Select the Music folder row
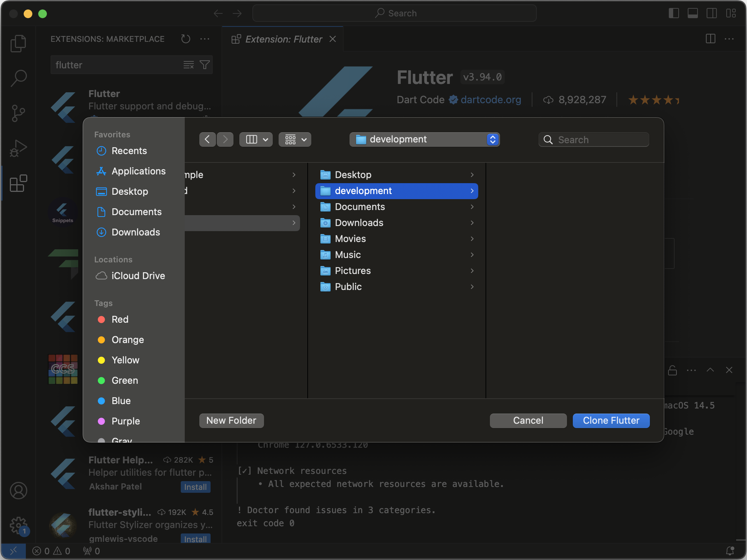Viewport: 747px width, 560px height. 396,255
